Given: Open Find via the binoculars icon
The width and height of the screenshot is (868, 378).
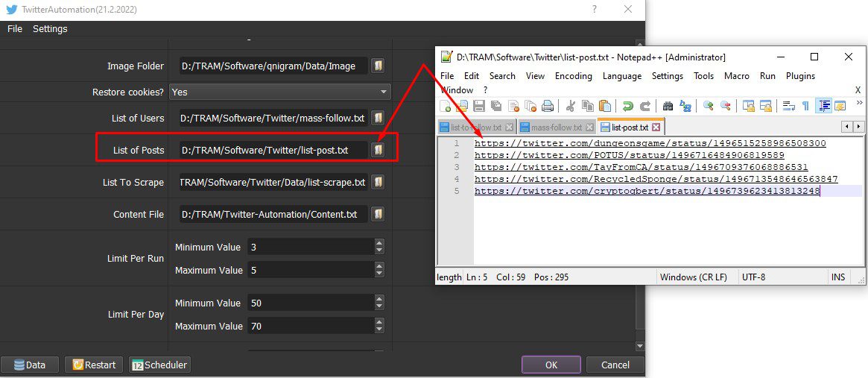Looking at the screenshot, I should point(668,106).
